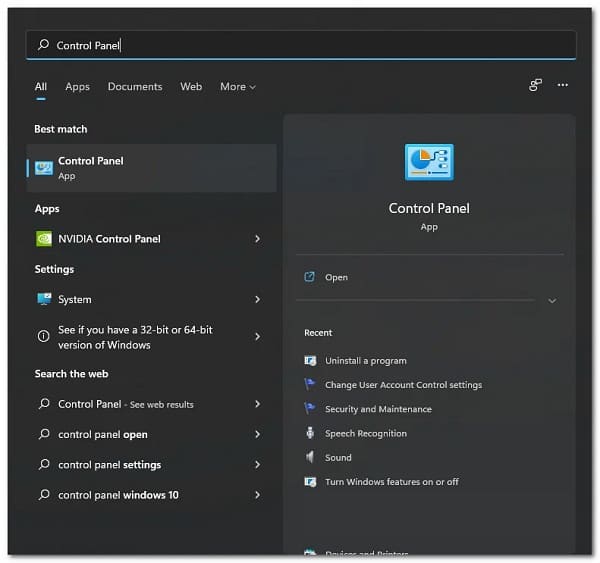Image resolution: width=600 pixels, height=563 pixels.
Task: Switch to the Apps tab
Action: pos(77,87)
